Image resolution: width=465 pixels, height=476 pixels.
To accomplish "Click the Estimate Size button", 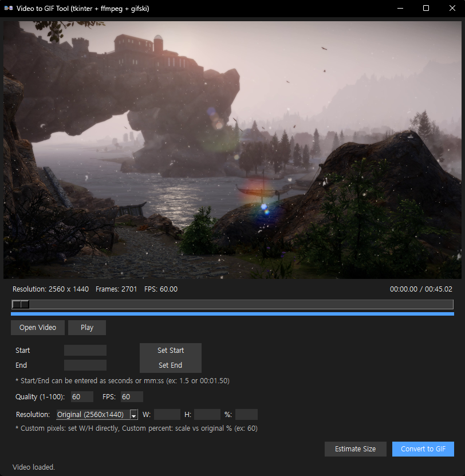I will click(x=356, y=449).
